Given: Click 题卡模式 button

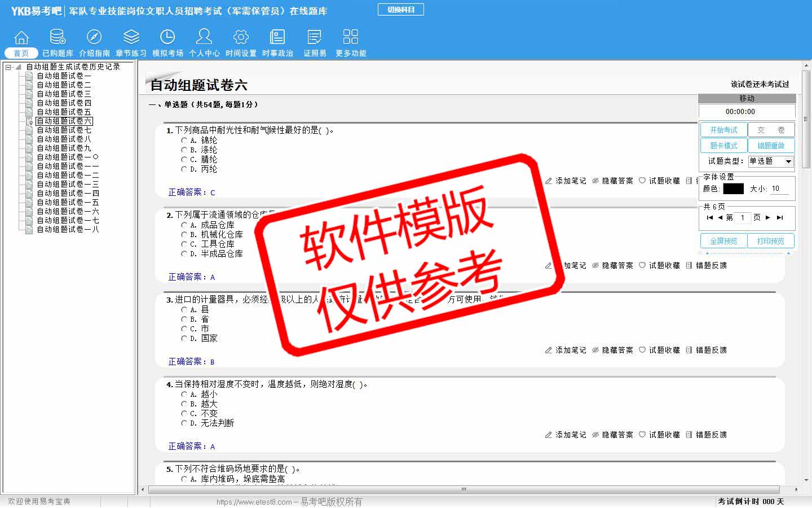Looking at the screenshot, I should [723, 146].
